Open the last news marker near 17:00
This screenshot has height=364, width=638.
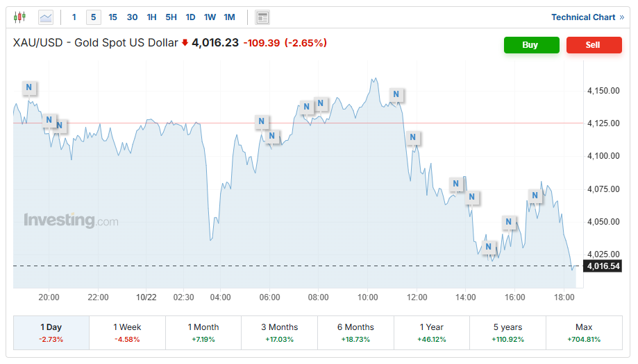tap(535, 196)
